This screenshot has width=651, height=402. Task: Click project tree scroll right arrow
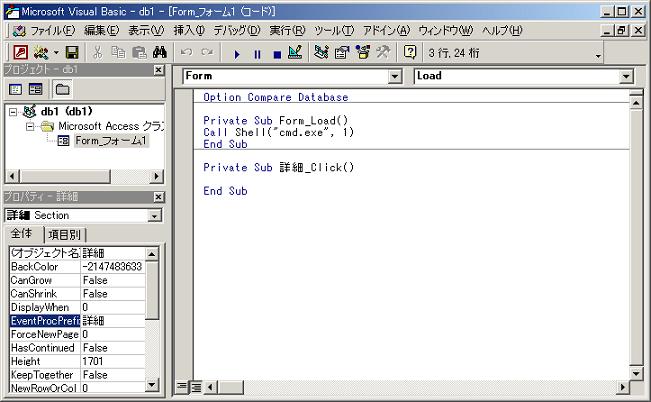pos(156,176)
